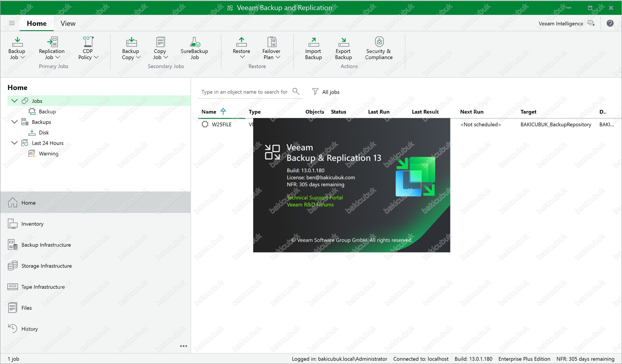Go to the History view
The height and width of the screenshot is (364, 622).
pos(29,329)
